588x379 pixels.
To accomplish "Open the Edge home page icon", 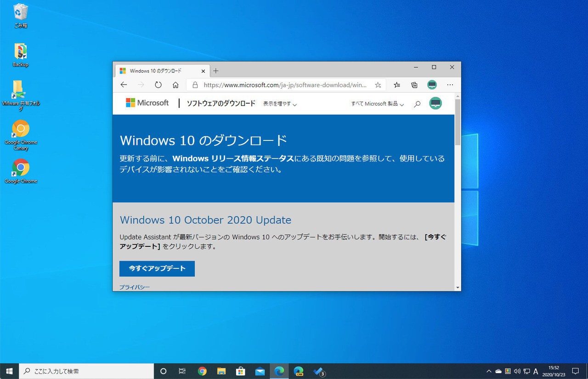I will pos(175,85).
